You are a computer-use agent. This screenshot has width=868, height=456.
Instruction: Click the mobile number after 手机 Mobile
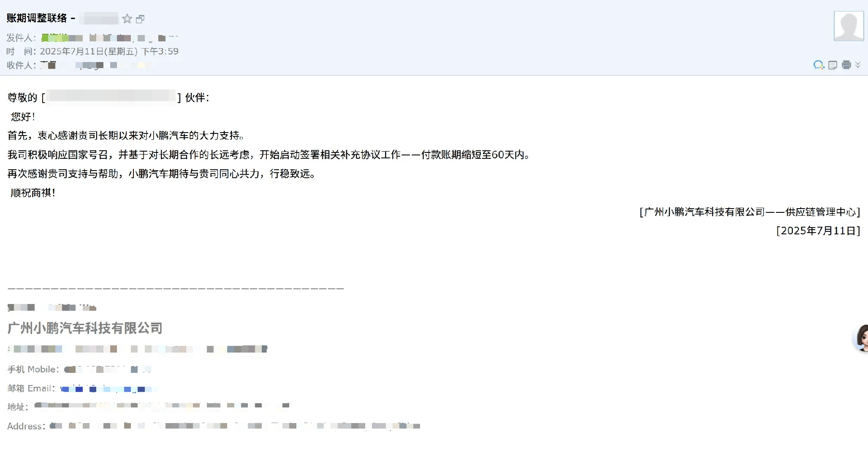(x=108, y=369)
